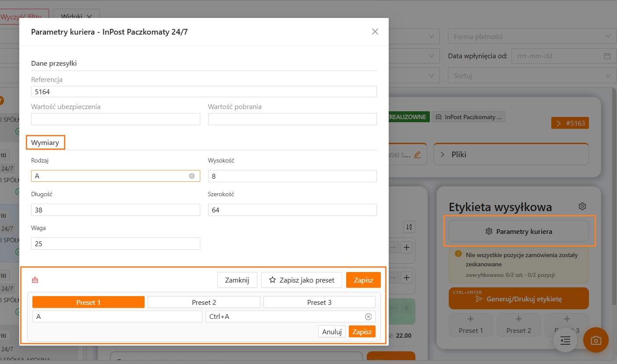Open the Forma płatności dropdown

(532, 37)
